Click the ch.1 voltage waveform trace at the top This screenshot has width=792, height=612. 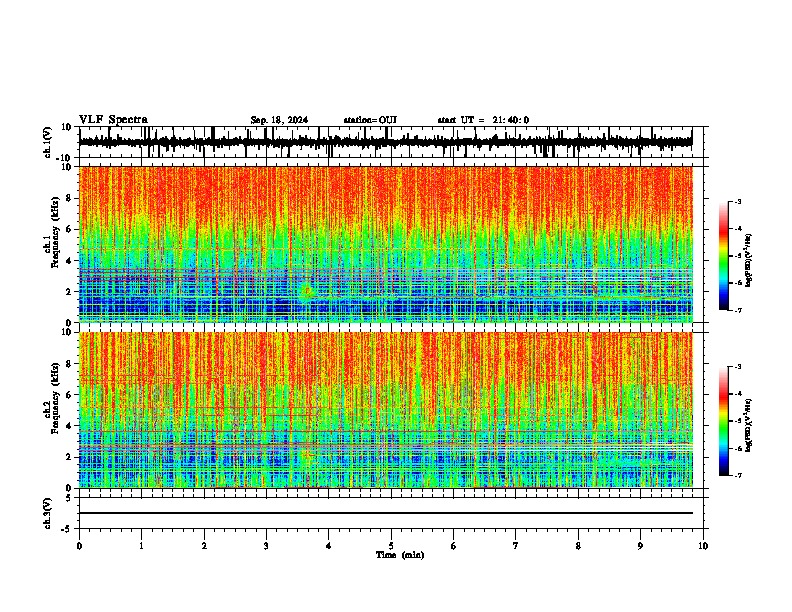tap(385, 142)
